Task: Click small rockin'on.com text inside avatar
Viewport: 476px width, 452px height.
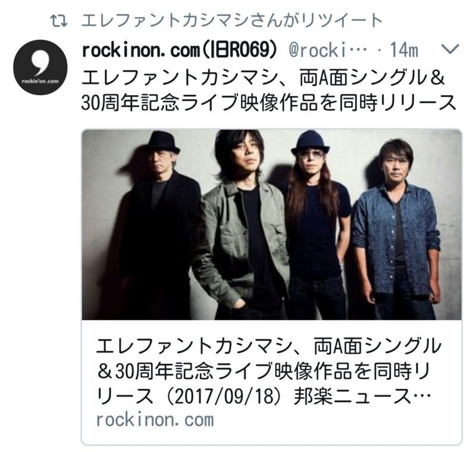Action: pos(40,81)
